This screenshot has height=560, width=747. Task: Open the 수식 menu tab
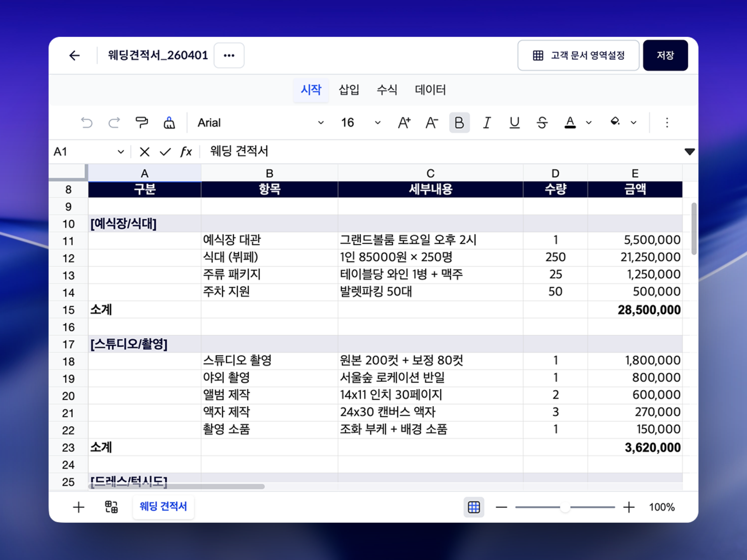point(388,90)
